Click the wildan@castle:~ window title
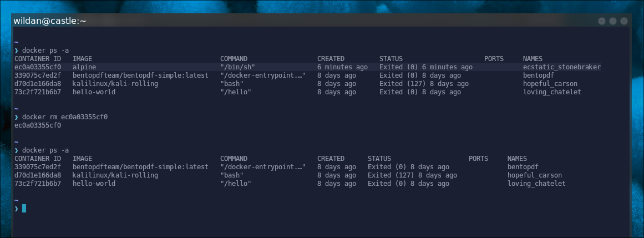 point(50,21)
